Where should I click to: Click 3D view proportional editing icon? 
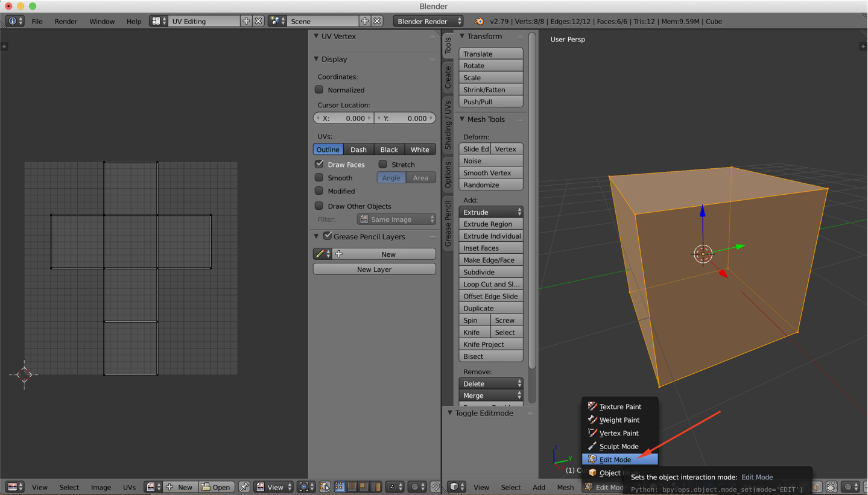point(851,487)
